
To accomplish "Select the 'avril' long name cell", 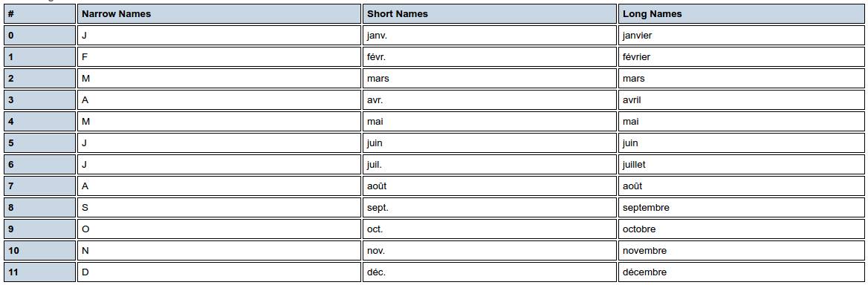I will pos(741,100).
